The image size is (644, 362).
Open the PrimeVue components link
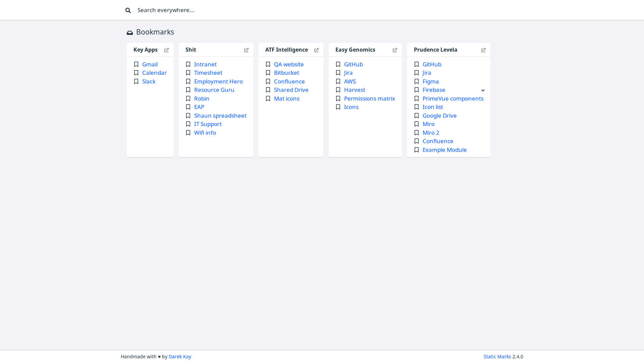pyautogui.click(x=453, y=99)
